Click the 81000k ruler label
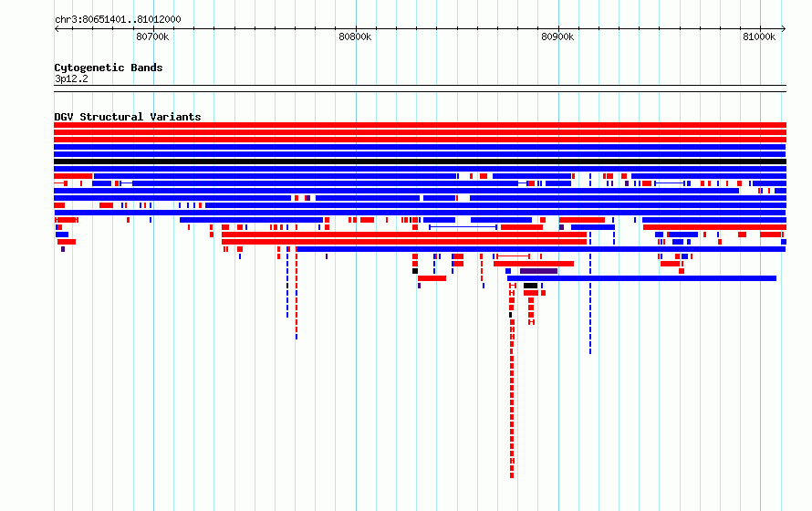 tap(759, 36)
